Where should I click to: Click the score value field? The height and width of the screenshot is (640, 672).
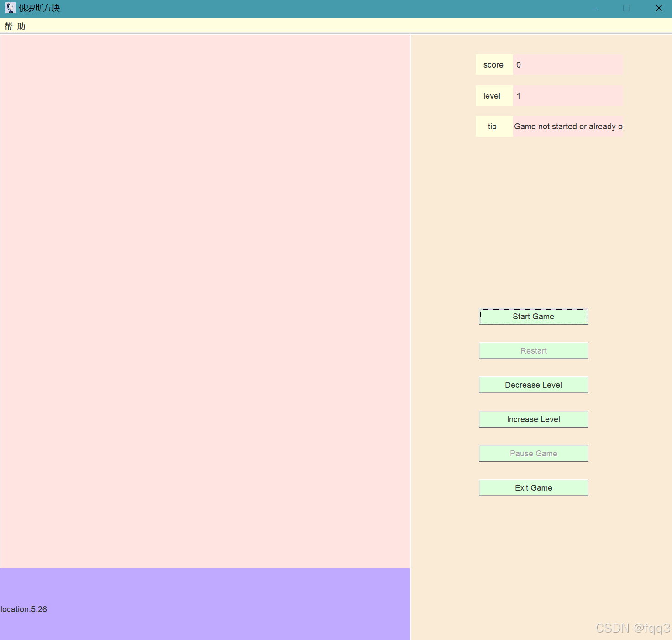(x=568, y=65)
